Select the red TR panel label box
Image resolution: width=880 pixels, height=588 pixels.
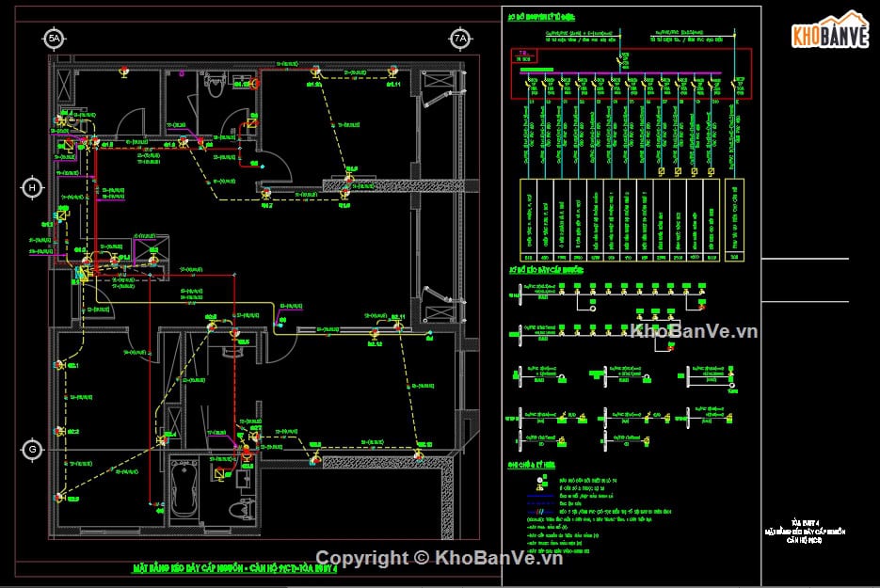tap(524, 56)
